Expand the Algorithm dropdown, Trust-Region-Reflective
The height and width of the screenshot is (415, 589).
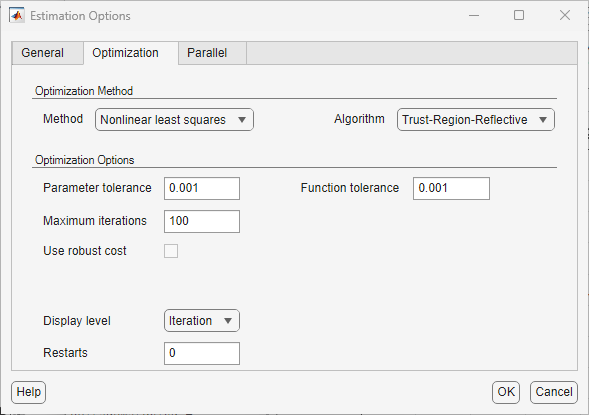tap(476, 120)
